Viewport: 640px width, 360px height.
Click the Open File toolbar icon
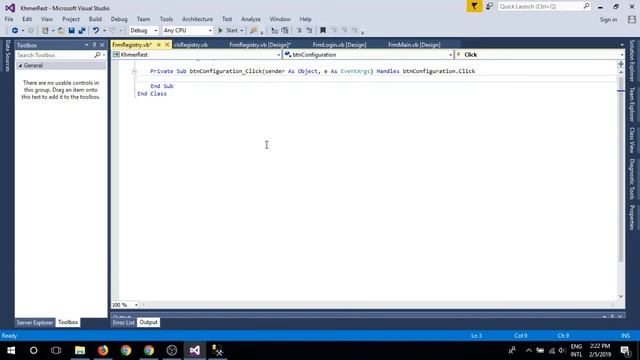click(x=61, y=31)
